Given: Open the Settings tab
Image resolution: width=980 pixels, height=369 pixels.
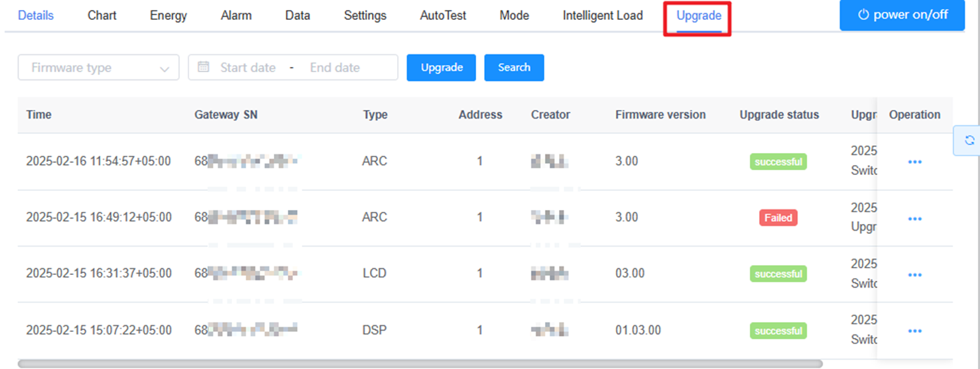Looking at the screenshot, I should pos(365,15).
